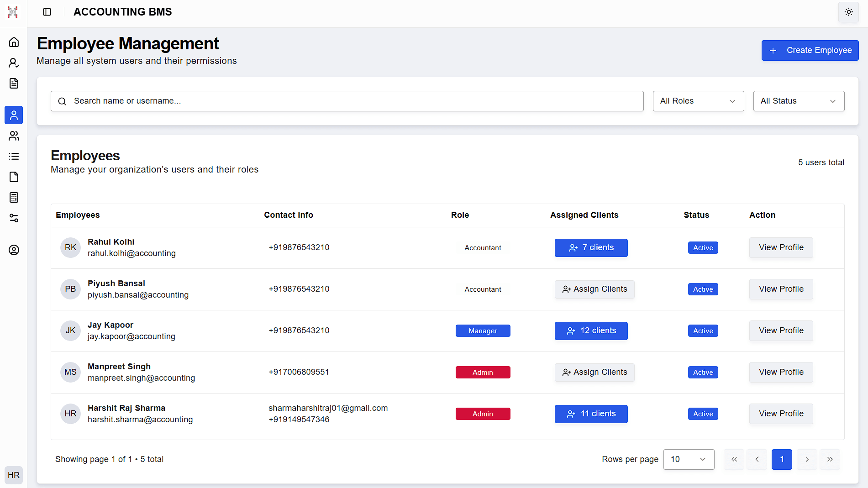Open the Rows per page dropdown
Image resolution: width=868 pixels, height=488 pixels.
tap(689, 459)
